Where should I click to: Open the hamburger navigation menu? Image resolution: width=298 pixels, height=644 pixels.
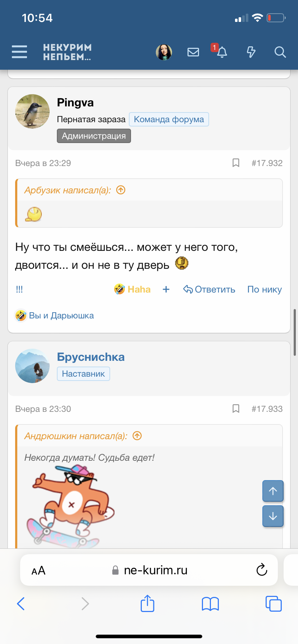tap(19, 52)
